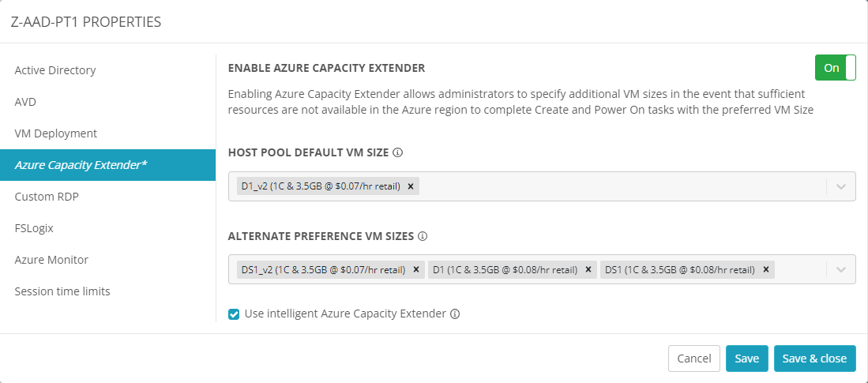
Task: Remove the D1 alternate VM size tag
Action: click(588, 269)
